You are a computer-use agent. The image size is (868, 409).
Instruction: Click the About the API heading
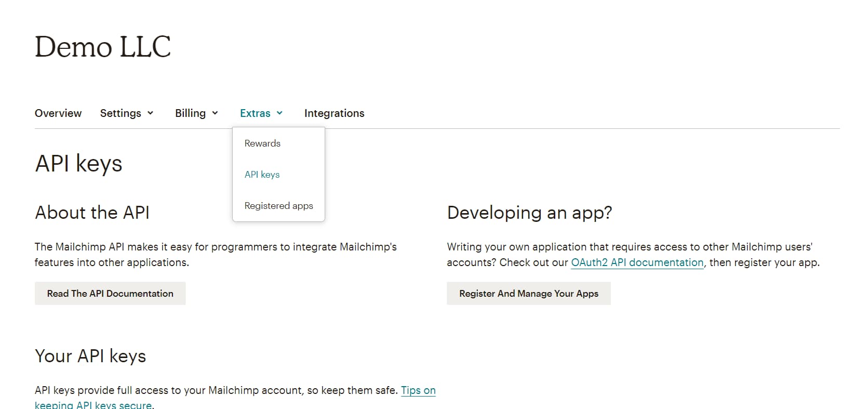(x=92, y=213)
